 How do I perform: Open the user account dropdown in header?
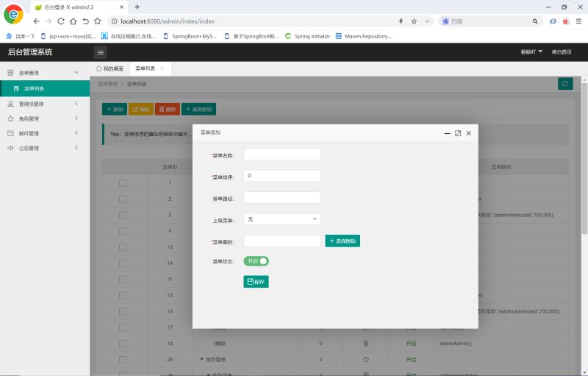[x=531, y=52]
